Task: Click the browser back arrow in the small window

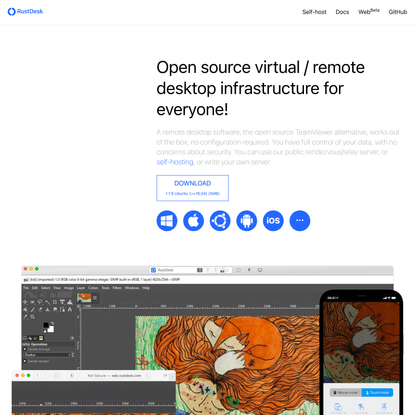Action: point(37,375)
